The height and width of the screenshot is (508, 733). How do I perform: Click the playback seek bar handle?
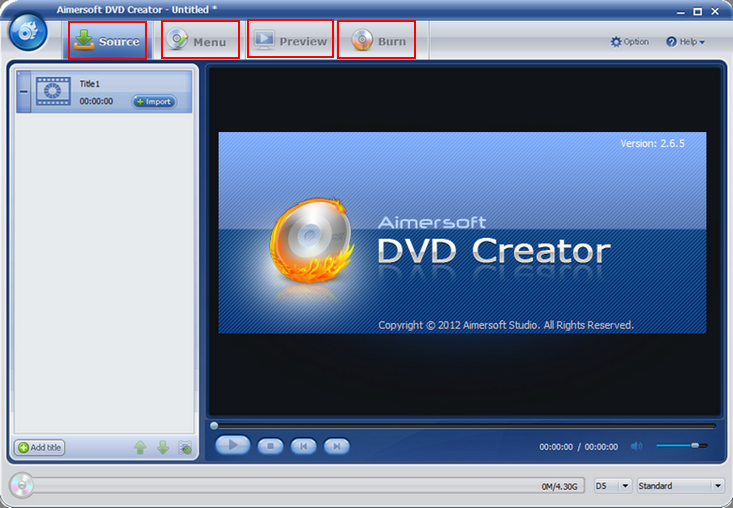(214, 425)
